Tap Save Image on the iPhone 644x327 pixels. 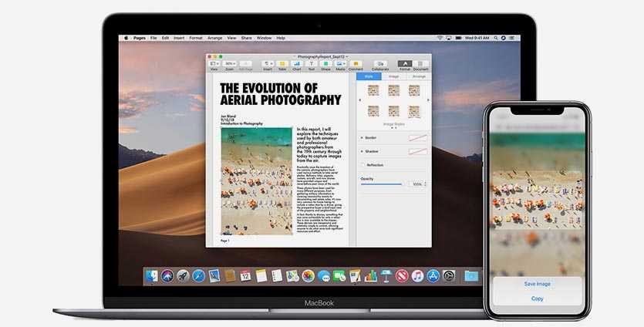pyautogui.click(x=538, y=284)
